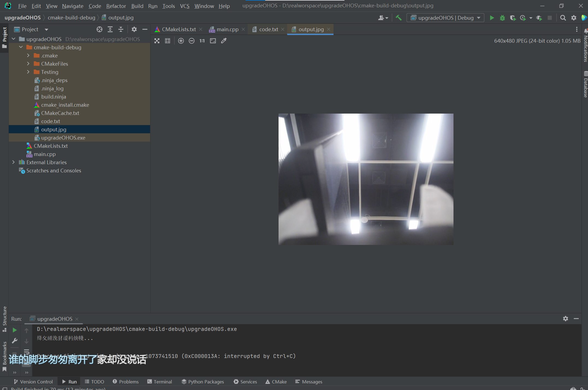588x390 pixels.
Task: Open the Refactor menu
Action: (116, 6)
